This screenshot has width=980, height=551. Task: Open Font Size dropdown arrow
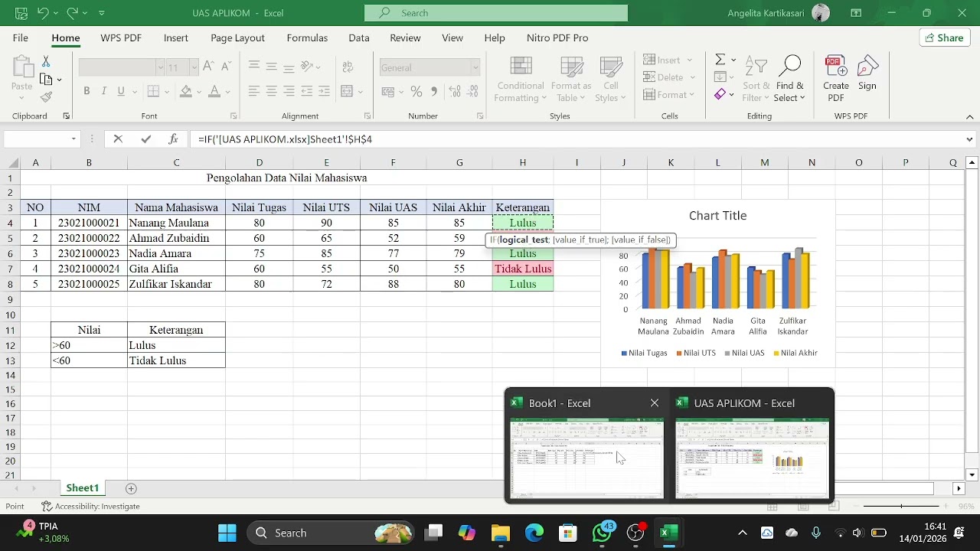(x=194, y=67)
